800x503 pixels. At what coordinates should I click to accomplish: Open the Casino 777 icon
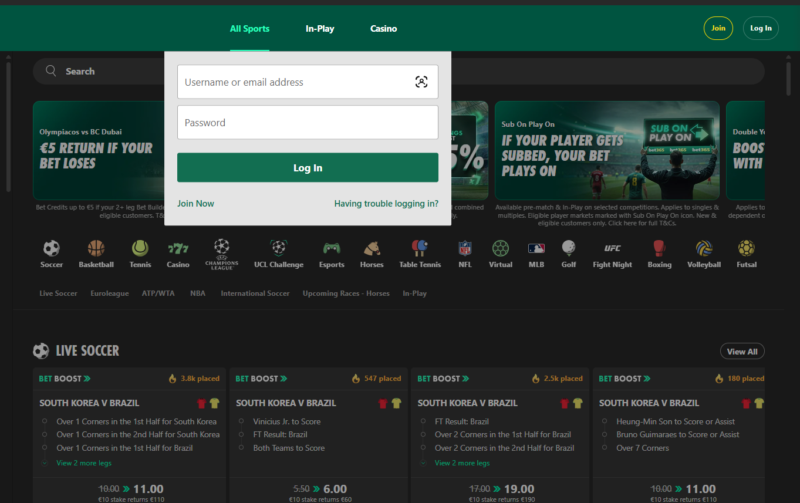[178, 248]
